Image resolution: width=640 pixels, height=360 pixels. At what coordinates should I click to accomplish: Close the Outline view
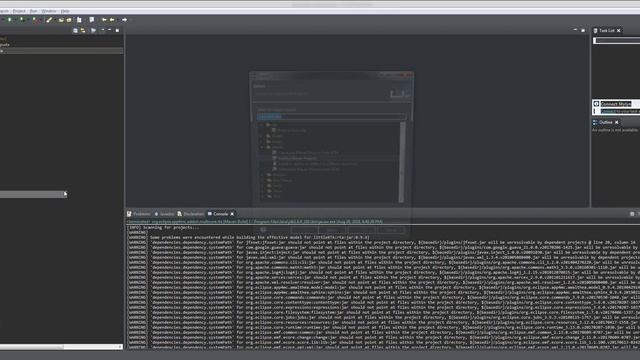coord(617,122)
